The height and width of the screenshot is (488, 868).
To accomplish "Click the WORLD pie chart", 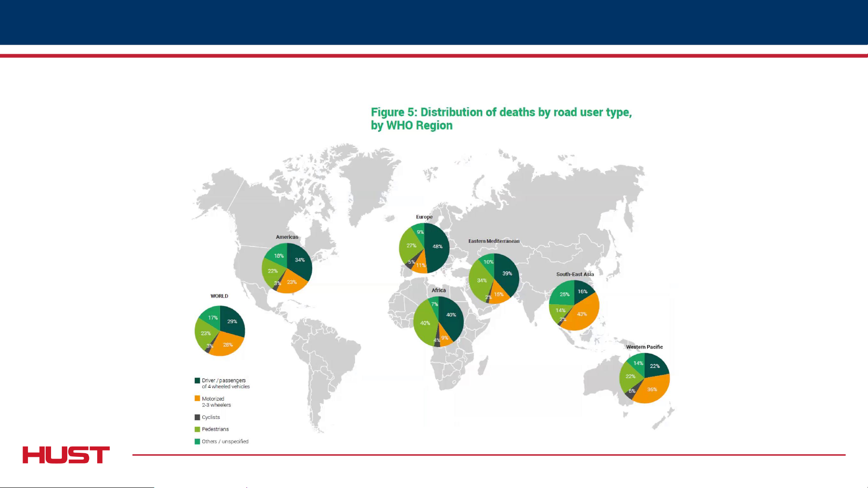I will pyautogui.click(x=220, y=331).
